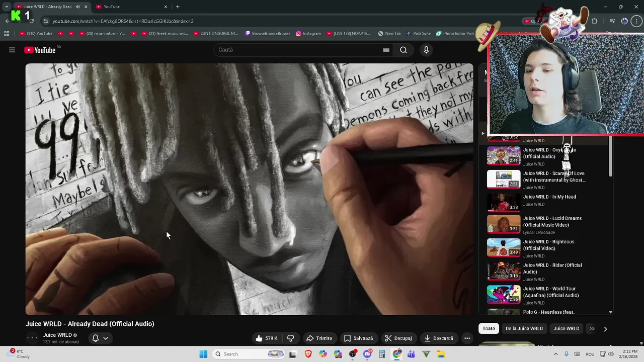Open the Instagram bookmark
Screen dimensions: 644x362
pos(308,34)
